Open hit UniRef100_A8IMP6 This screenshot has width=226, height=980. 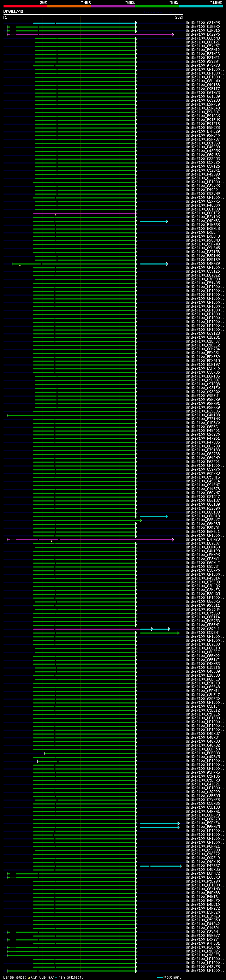pyautogui.click(x=203, y=23)
